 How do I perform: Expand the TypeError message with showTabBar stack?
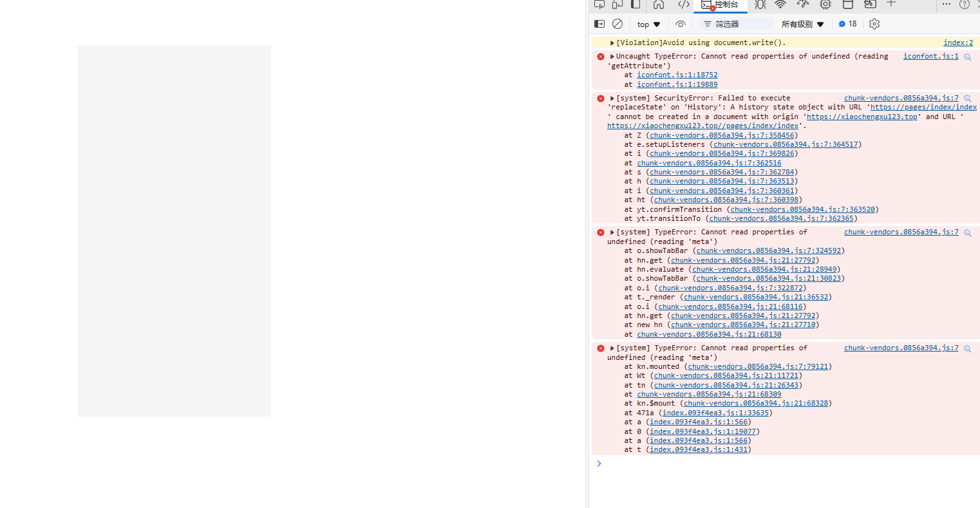click(x=612, y=232)
